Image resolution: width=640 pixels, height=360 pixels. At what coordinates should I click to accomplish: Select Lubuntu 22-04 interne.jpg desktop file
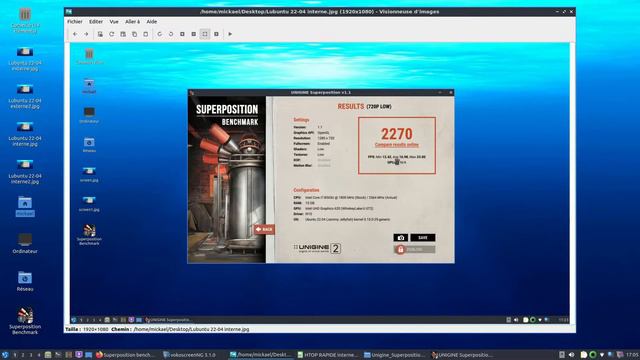(x=25, y=134)
